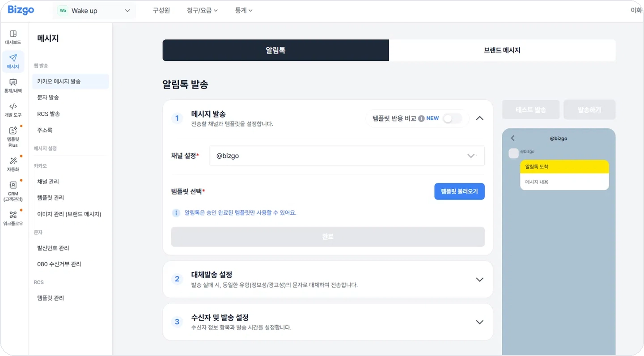Expand the 수신자 및 발송 설정 section
644x356 pixels.
click(479, 322)
